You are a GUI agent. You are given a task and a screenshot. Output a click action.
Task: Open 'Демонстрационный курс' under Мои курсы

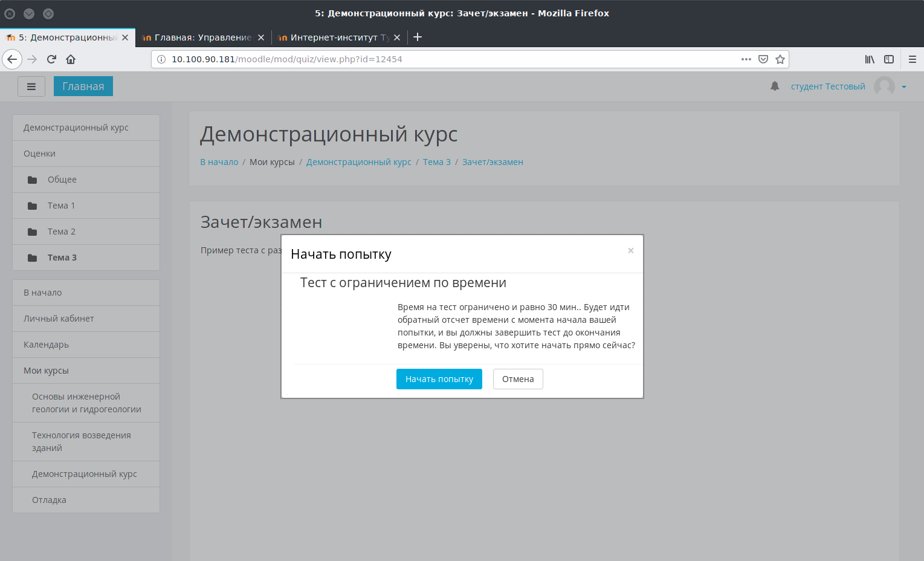click(x=86, y=474)
